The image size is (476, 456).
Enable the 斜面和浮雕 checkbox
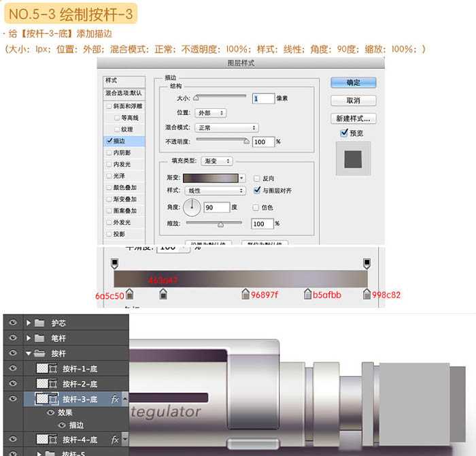[109, 106]
